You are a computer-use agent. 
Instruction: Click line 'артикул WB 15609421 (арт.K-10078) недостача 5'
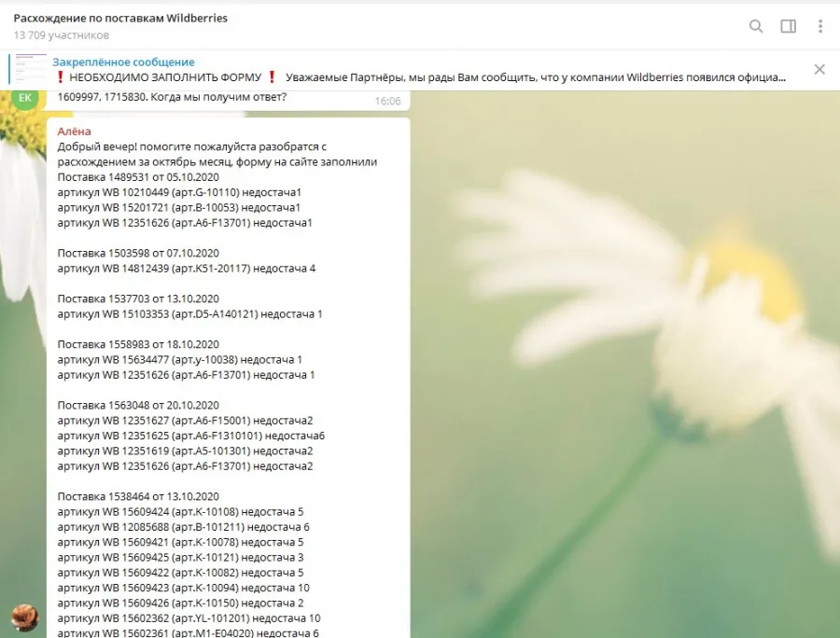180,543
